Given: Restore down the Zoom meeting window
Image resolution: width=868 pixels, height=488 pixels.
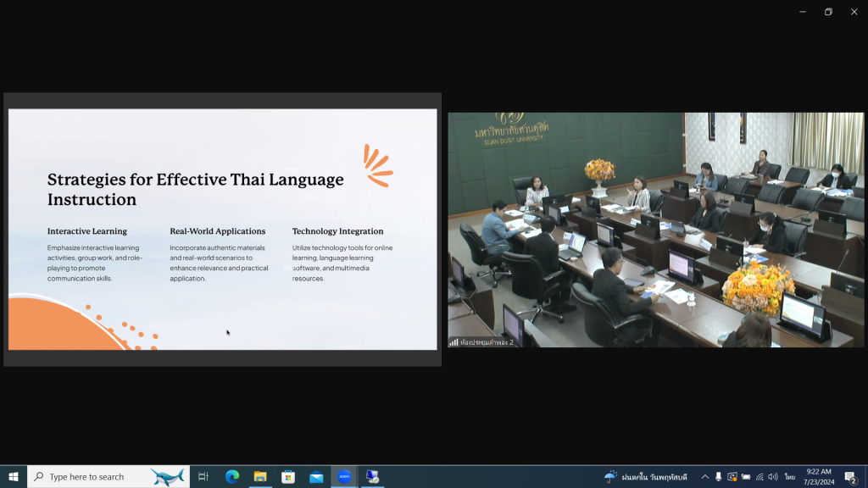Looking at the screenshot, I should pos(828,12).
